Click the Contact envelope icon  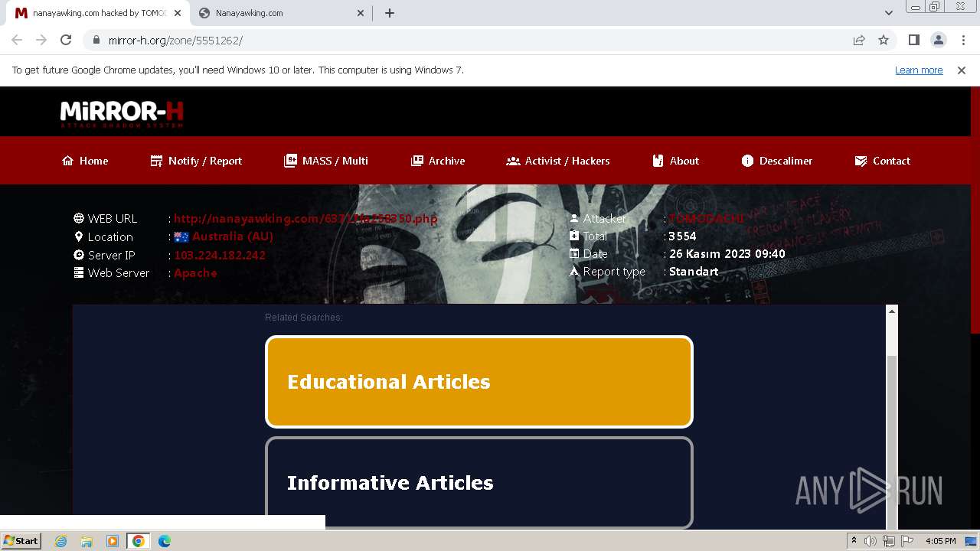point(861,161)
